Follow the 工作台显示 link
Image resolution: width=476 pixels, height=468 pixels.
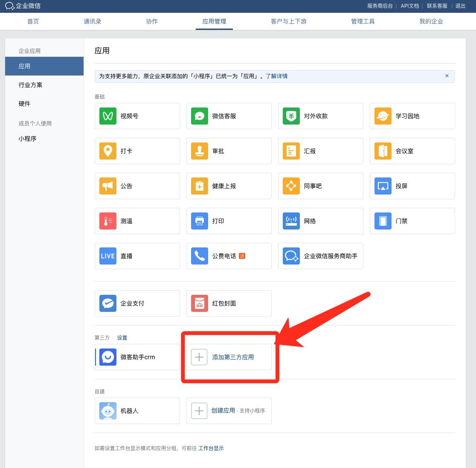[x=211, y=448]
